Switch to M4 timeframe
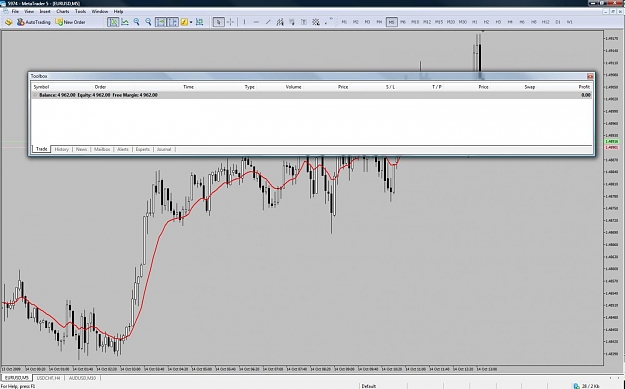Screen dimensions: 625x389 379,22
